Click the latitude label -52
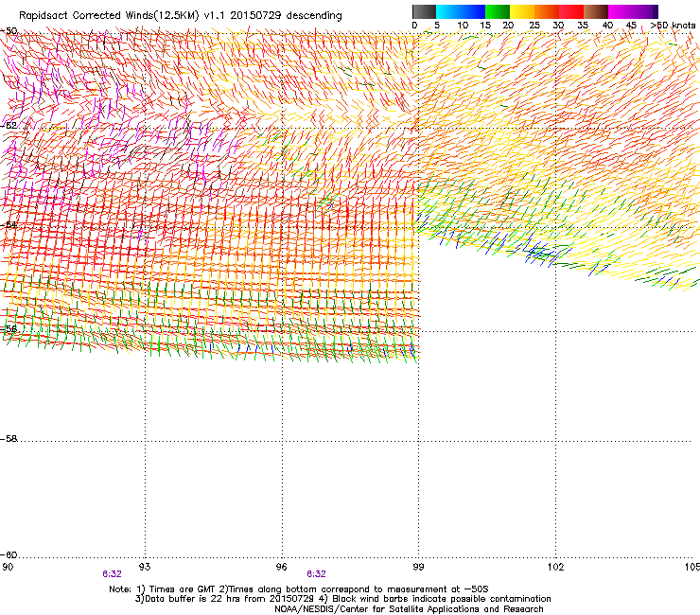Viewport: 700px width, 615px height. [x=9, y=126]
